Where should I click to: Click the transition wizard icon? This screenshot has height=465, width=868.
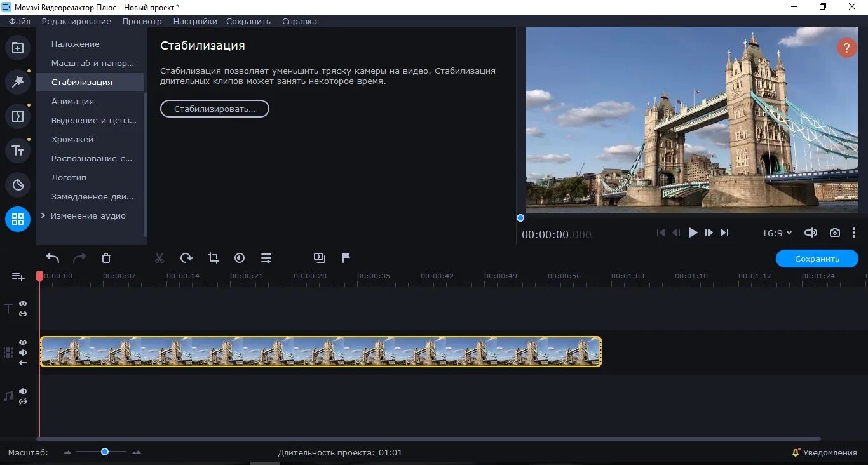(x=320, y=257)
